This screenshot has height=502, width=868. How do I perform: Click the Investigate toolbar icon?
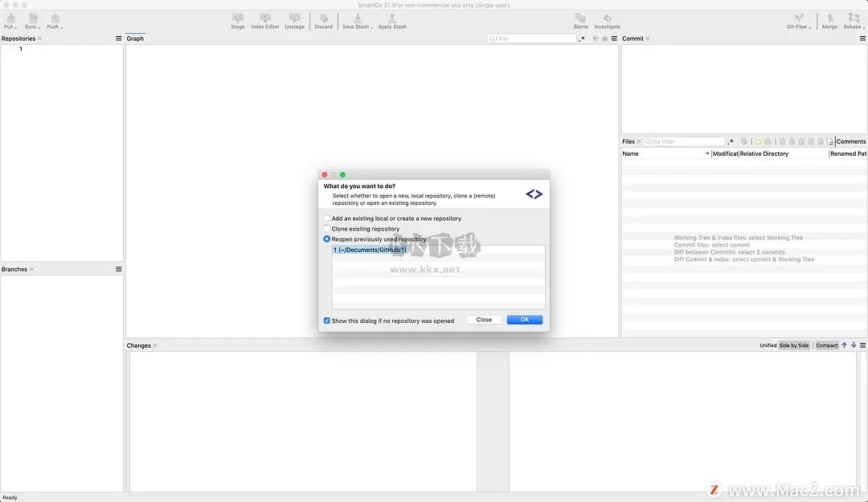click(608, 18)
